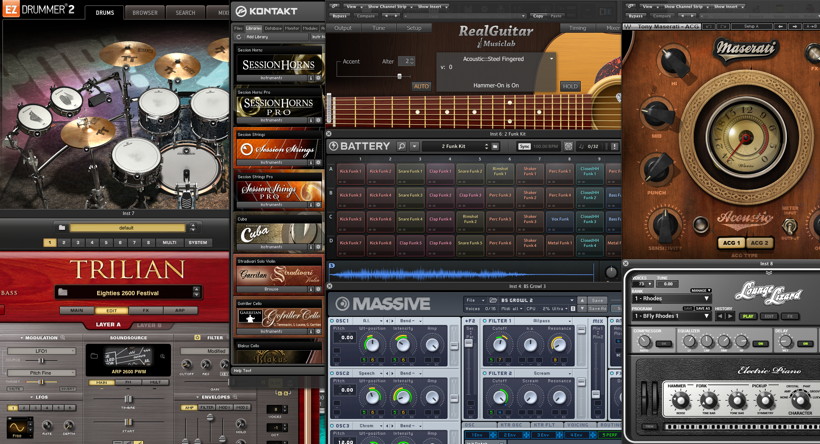
Task: Click the Kontakt logo icon
Action: (241, 10)
